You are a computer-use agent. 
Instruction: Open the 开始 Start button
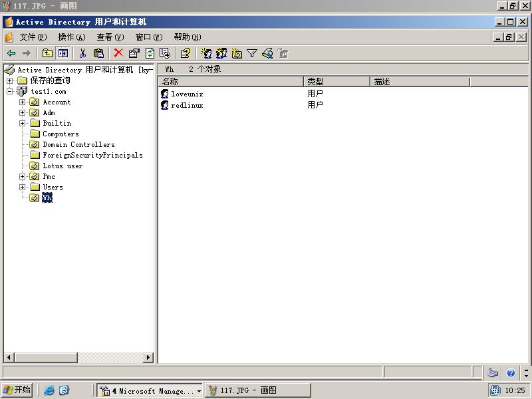(16, 390)
